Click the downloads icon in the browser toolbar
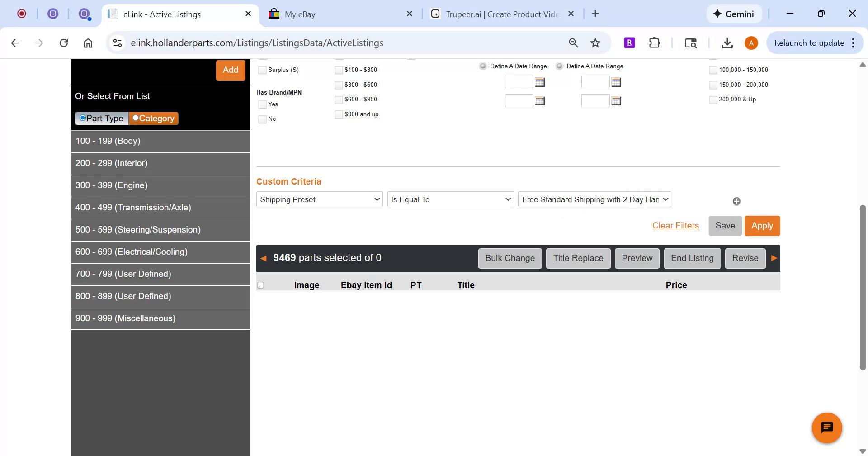 point(727,43)
